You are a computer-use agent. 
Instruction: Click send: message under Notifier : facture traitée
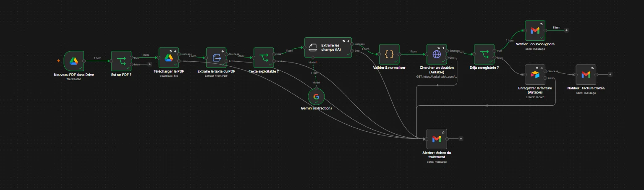pyautogui.click(x=586, y=93)
